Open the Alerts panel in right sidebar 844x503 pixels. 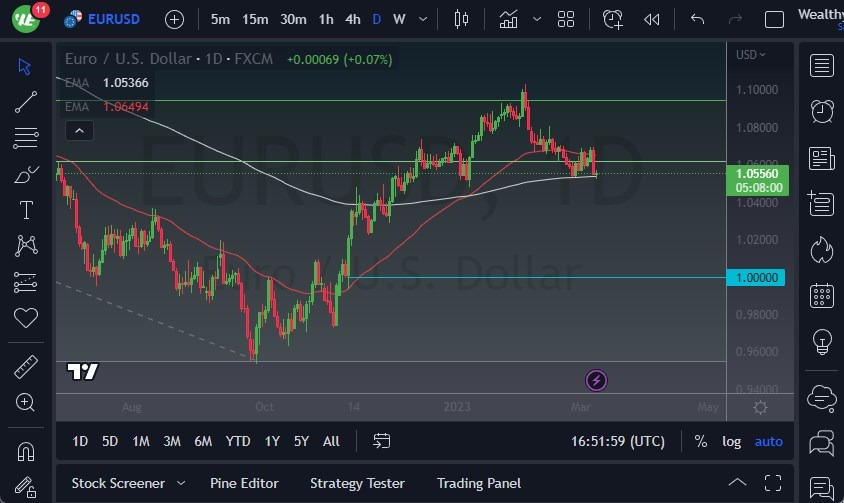(x=822, y=111)
